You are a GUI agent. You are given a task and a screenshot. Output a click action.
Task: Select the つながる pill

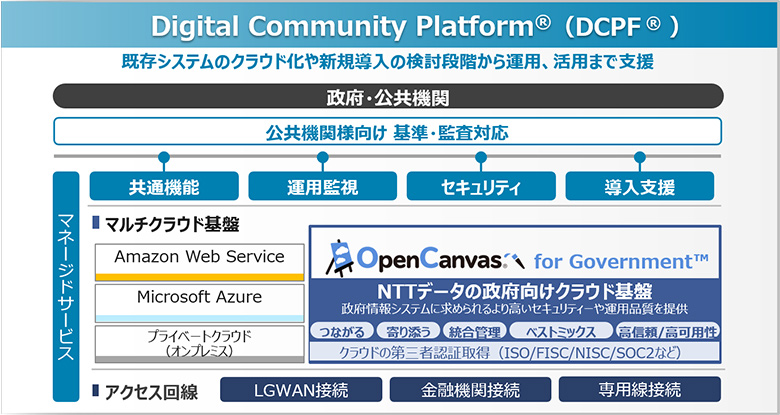[x=341, y=331]
